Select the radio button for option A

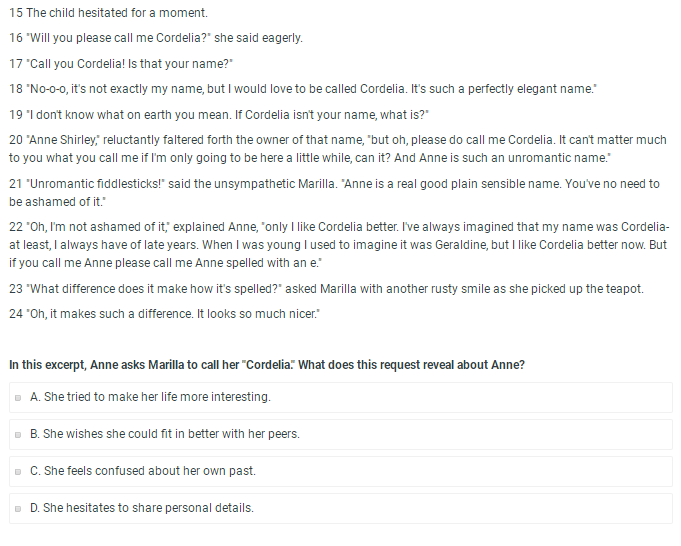(x=18, y=398)
